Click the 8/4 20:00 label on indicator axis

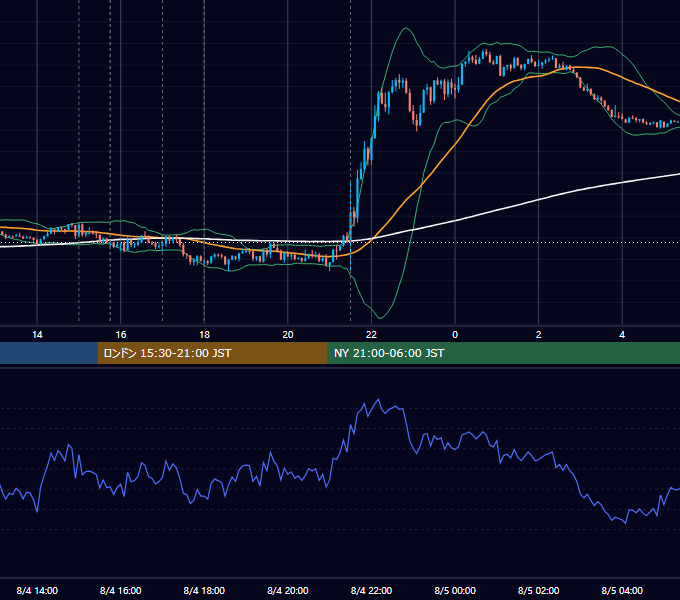pos(288,590)
